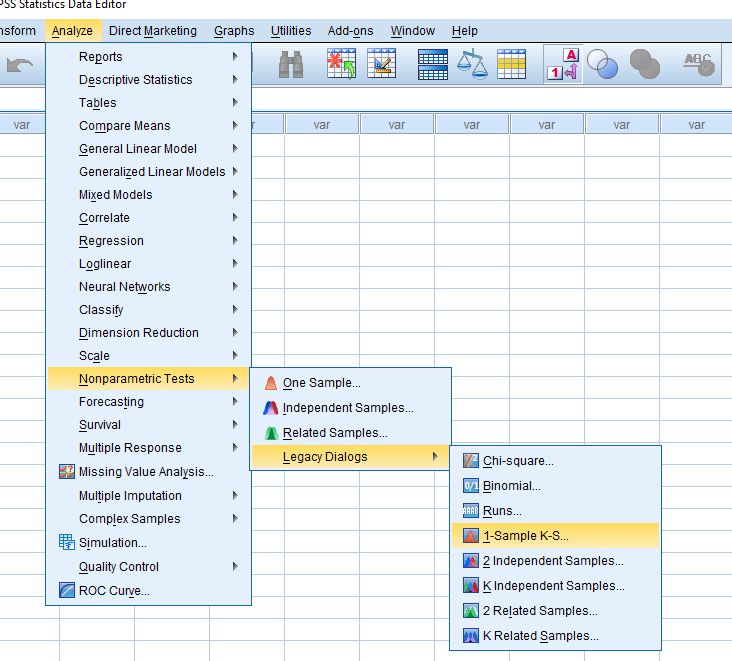Click the Show All Variables gray circles icon

(645, 64)
